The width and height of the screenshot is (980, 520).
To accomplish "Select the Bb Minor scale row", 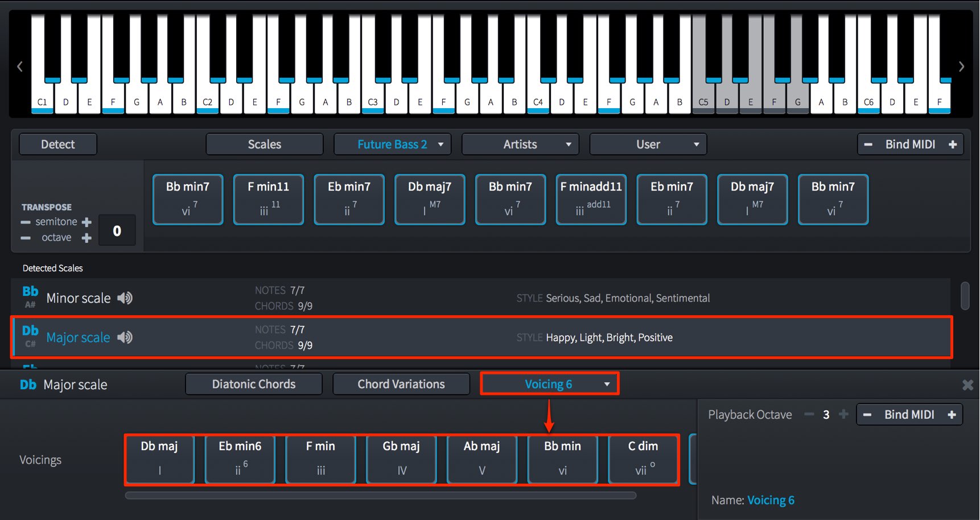I will [481, 298].
